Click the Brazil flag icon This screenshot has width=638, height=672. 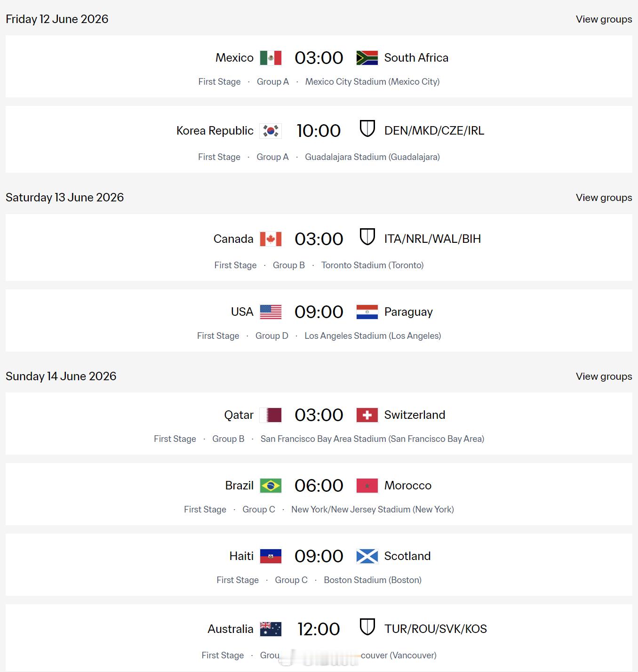(x=271, y=486)
